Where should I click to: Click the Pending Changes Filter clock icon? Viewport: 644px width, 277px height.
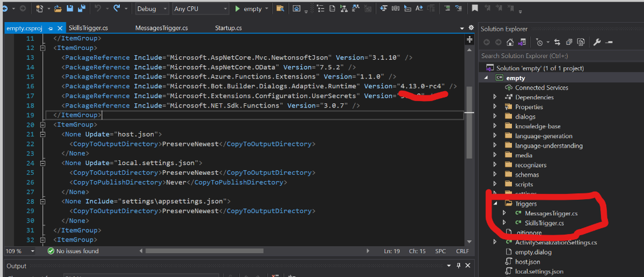(539, 42)
